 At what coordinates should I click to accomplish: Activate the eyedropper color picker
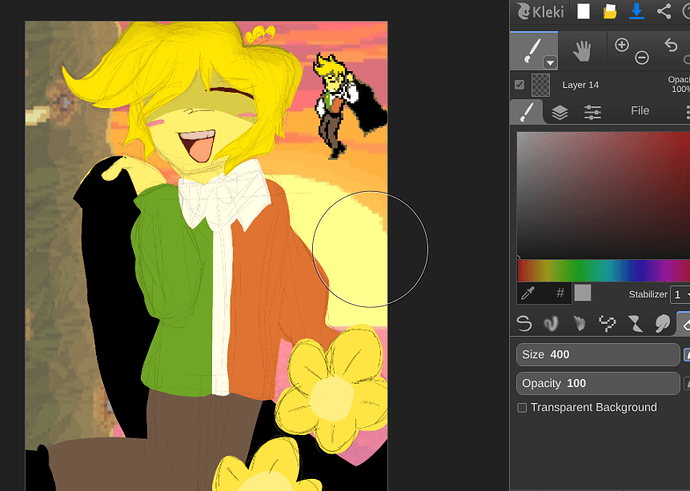pos(528,293)
